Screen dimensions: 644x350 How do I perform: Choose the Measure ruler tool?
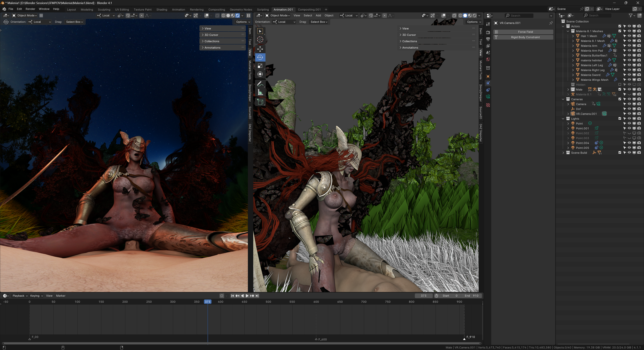point(260,92)
